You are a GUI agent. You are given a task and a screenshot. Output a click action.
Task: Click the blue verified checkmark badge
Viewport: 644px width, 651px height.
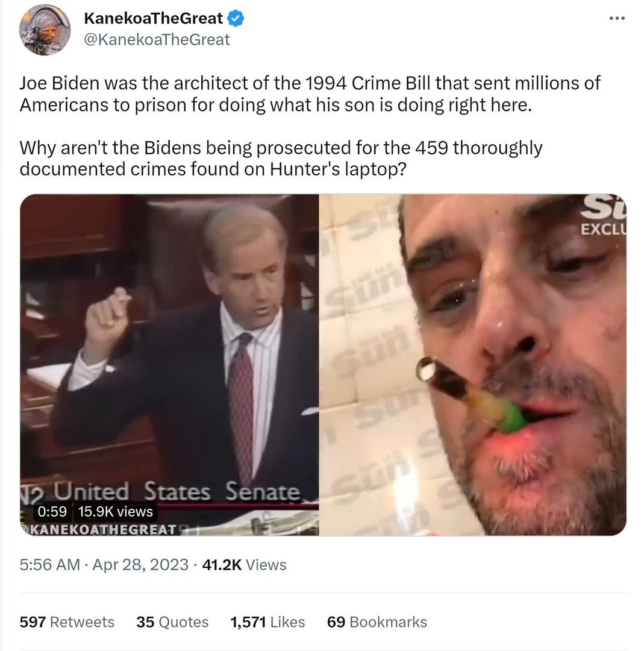237,18
